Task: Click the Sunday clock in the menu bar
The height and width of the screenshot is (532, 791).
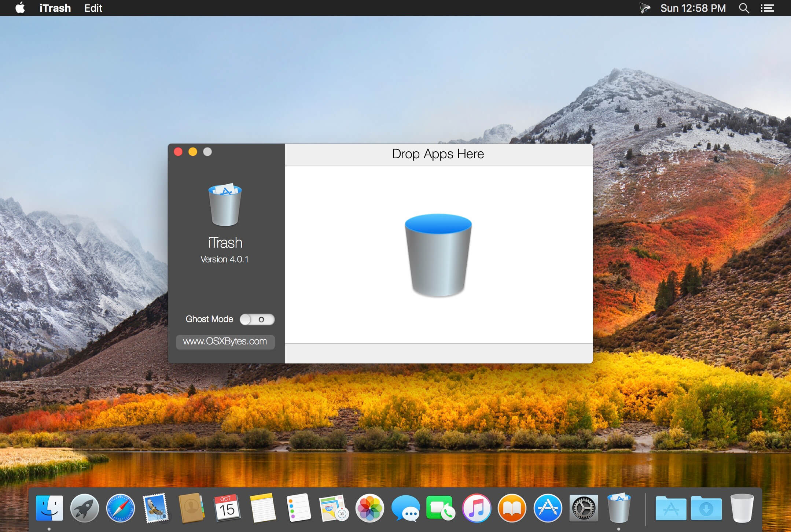Action: pos(693,8)
